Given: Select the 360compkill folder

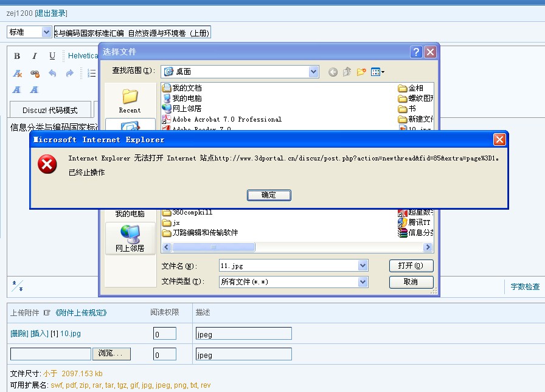Looking at the screenshot, I should [187, 212].
